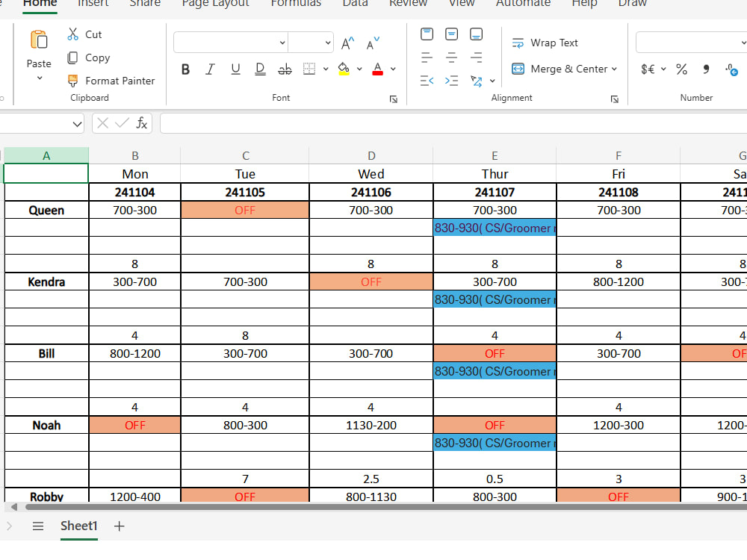Align cell content to the middle
The height and width of the screenshot is (560, 747).
point(451,34)
